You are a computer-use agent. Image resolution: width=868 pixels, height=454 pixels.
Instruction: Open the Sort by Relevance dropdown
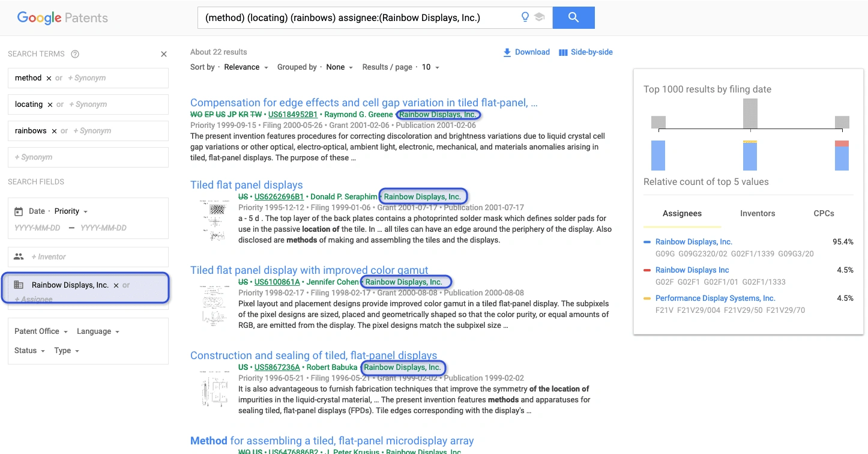pos(246,67)
